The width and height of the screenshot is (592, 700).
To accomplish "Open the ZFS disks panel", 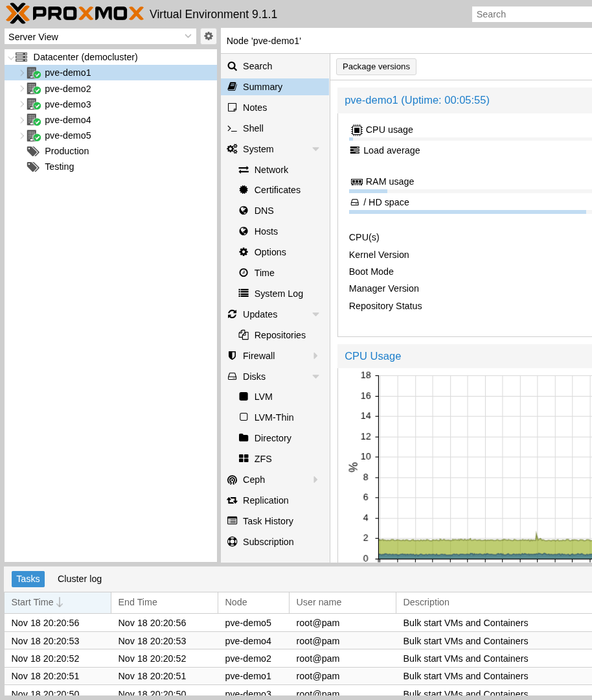I will tap(262, 458).
